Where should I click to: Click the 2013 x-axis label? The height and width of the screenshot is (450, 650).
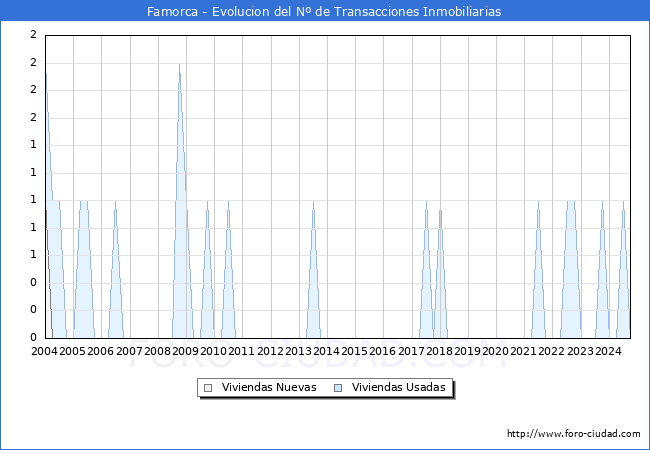pos(298,351)
